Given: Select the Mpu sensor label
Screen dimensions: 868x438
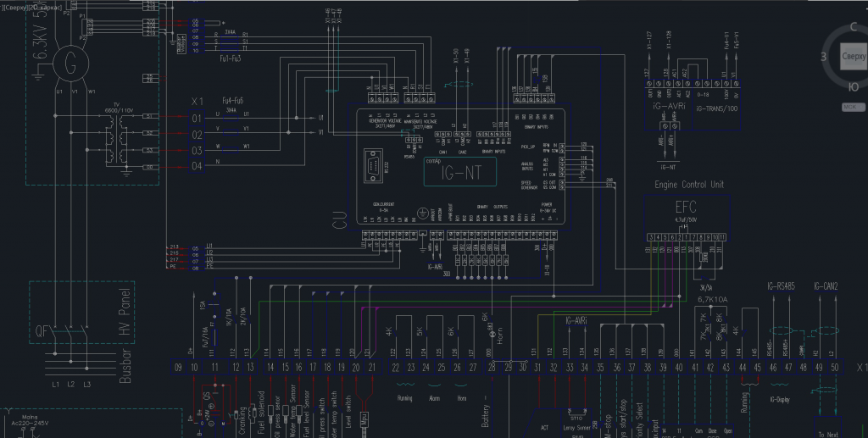Looking at the screenshot, I should pyautogui.click(x=364, y=419).
